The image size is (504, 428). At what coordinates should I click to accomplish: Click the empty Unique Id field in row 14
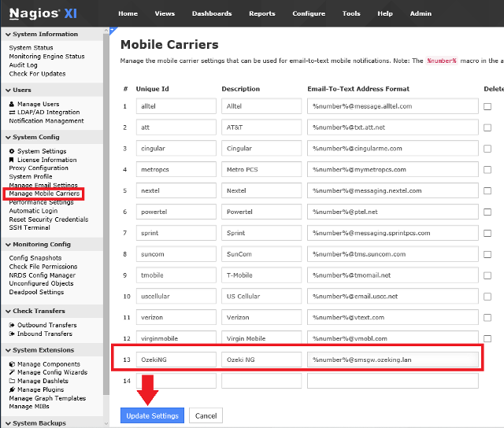coord(176,381)
